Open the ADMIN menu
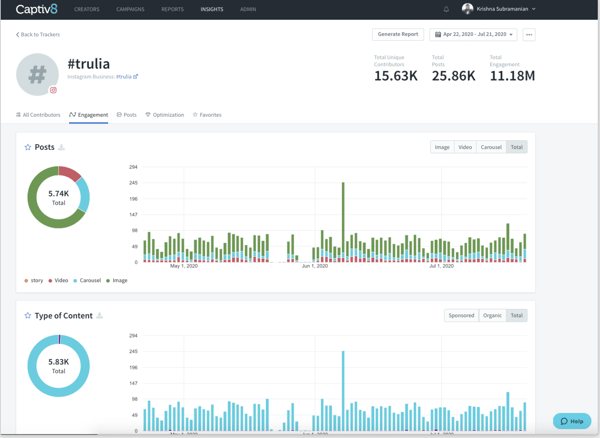Screen dimensions: 600x438 coord(248,9)
